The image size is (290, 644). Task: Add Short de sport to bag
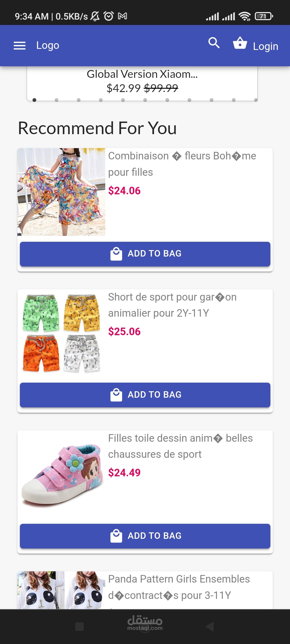[145, 395]
